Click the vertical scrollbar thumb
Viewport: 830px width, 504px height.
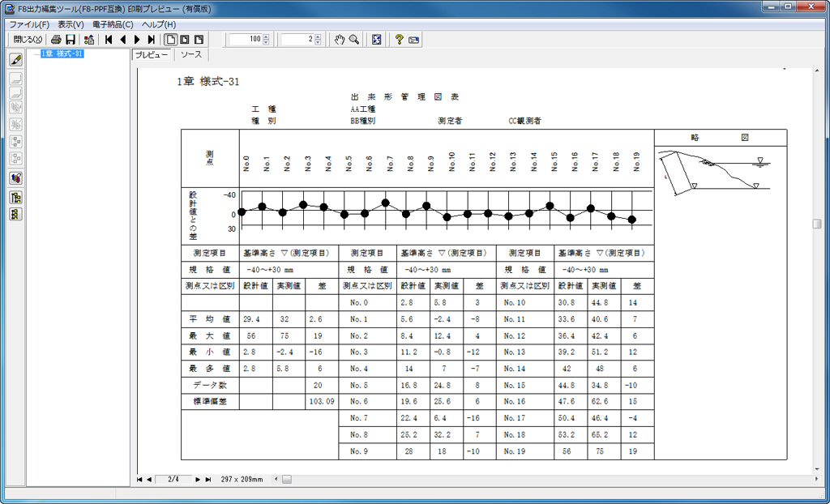coord(817,224)
